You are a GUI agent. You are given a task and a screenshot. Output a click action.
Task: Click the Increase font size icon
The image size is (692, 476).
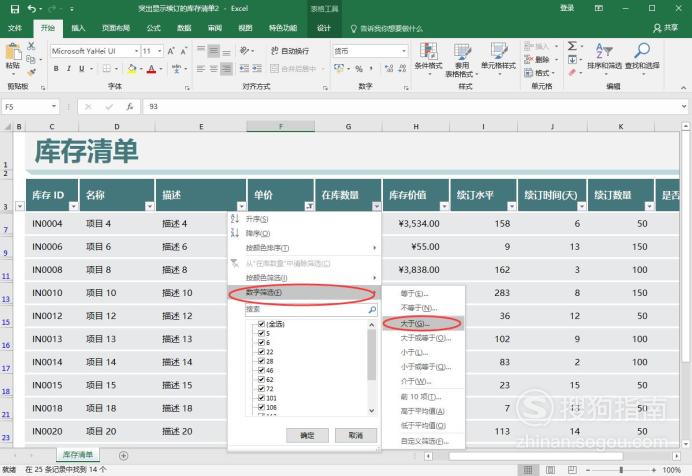[171, 51]
